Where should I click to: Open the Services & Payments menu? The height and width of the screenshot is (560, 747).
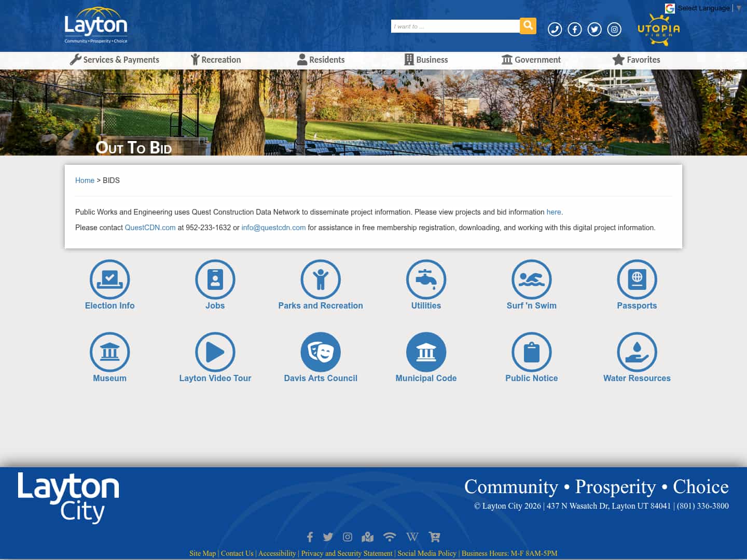pyautogui.click(x=115, y=60)
